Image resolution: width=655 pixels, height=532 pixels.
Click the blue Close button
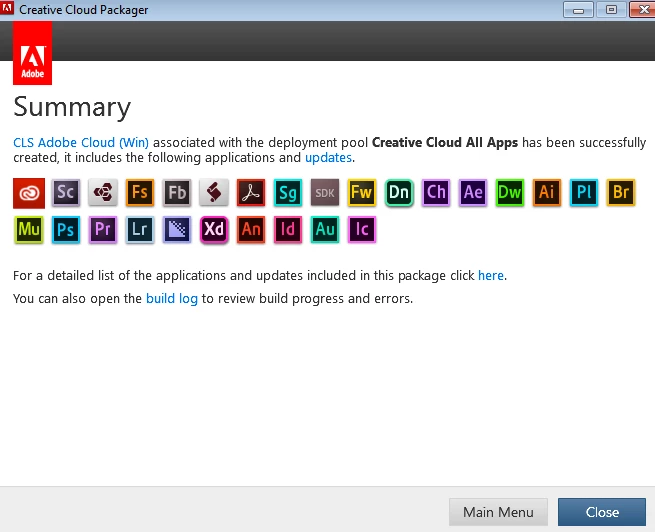[602, 512]
